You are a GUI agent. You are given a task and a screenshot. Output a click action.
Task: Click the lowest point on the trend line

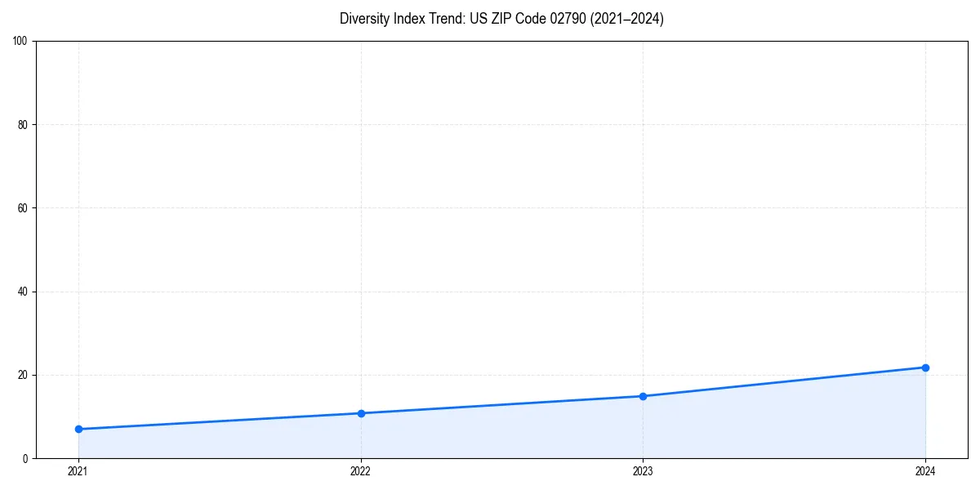click(77, 428)
